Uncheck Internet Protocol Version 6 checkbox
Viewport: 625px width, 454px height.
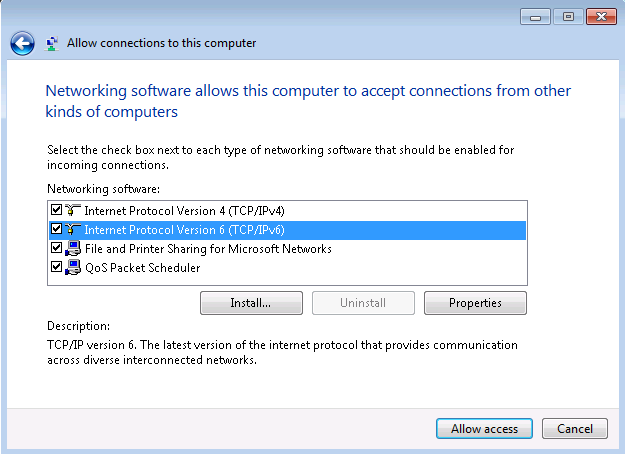pos(56,229)
